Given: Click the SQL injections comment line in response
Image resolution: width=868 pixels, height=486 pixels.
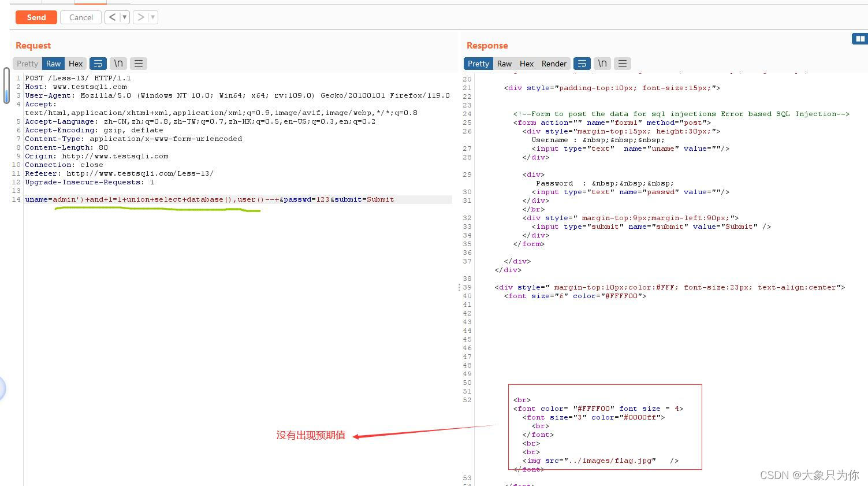Looking at the screenshot, I should click(681, 114).
